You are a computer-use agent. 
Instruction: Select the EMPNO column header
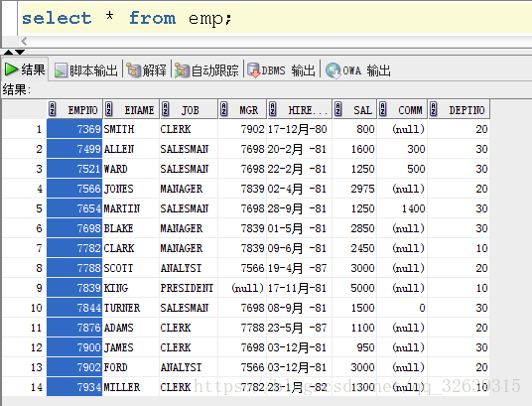click(74, 109)
